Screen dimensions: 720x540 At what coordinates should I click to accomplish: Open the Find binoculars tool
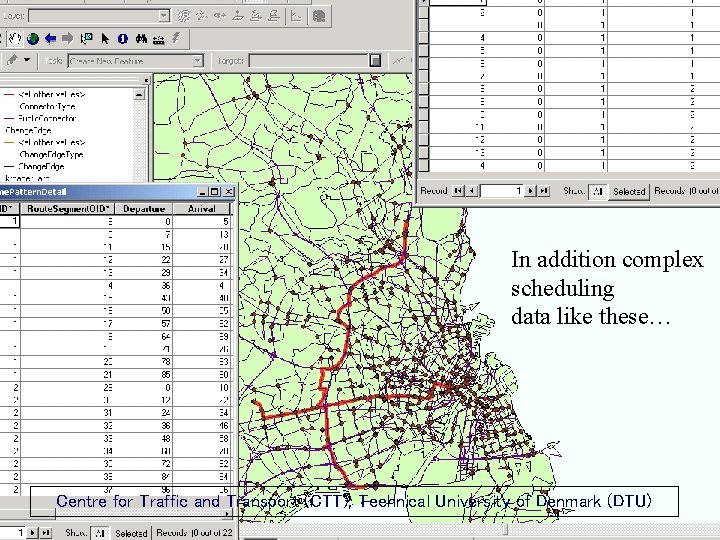point(141,39)
